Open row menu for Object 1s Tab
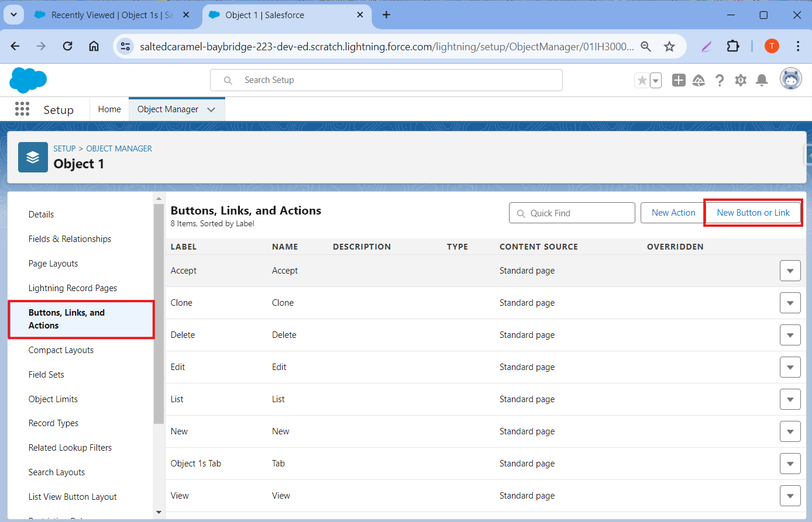Image resolution: width=812 pixels, height=522 pixels. point(790,464)
